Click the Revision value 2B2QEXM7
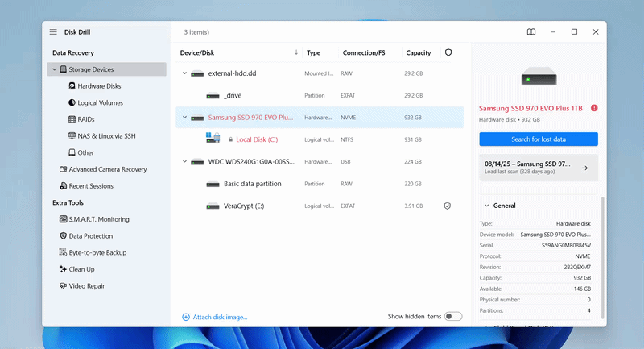 click(577, 268)
